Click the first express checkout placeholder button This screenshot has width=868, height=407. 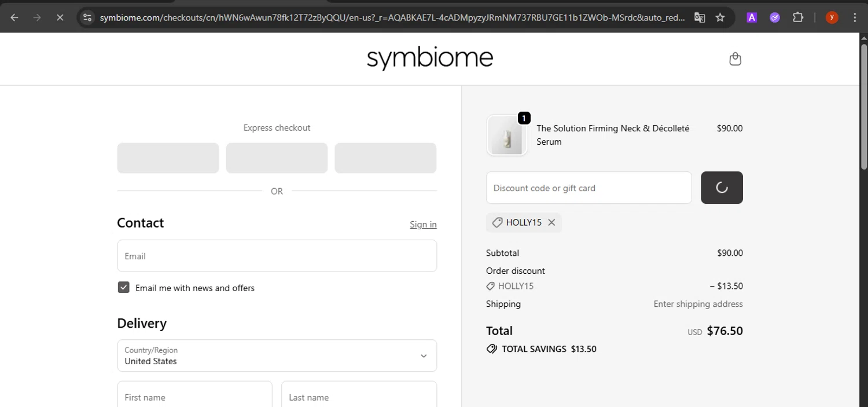pos(168,158)
